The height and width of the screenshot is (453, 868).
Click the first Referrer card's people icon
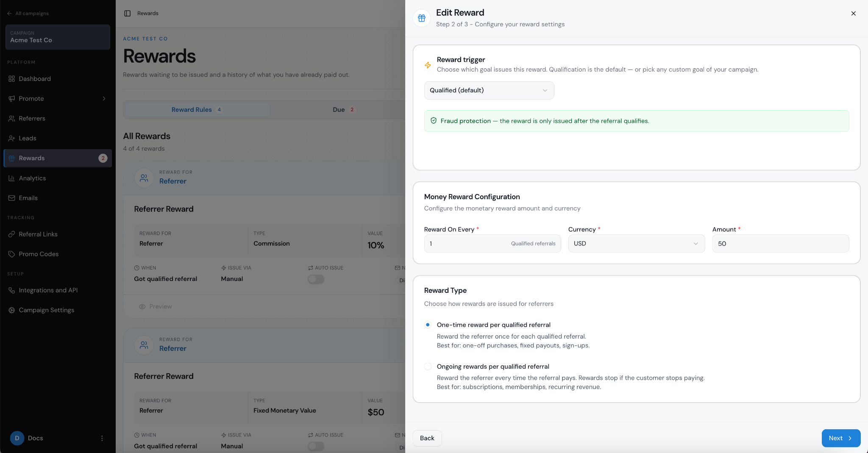coord(144,178)
